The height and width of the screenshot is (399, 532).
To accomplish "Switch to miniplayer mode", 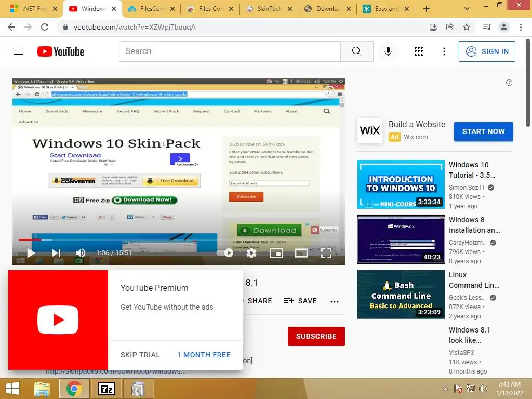I will (276, 253).
